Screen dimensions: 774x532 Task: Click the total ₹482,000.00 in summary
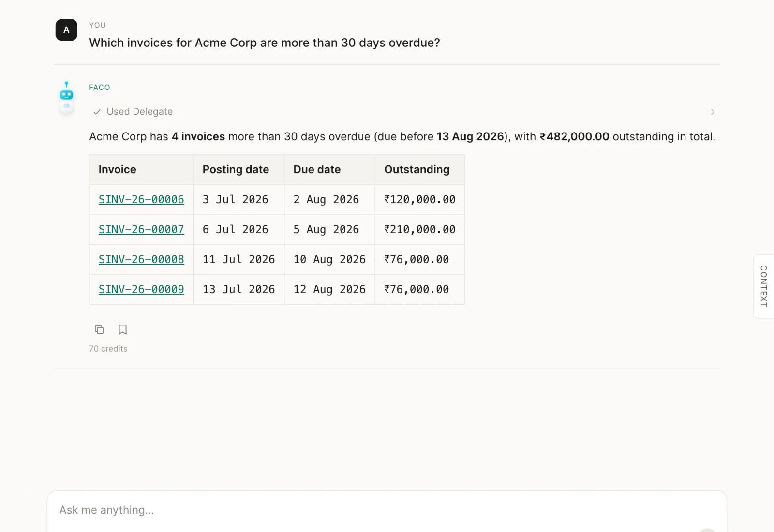[574, 137]
